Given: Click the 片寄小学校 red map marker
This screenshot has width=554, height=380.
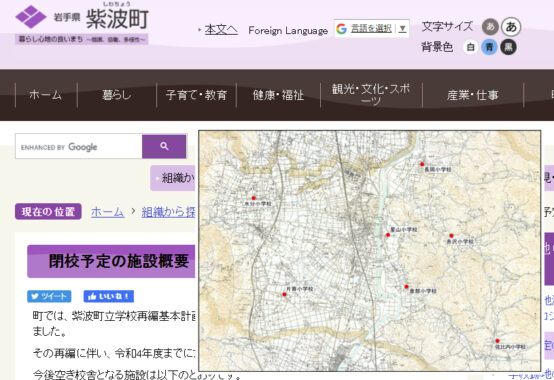Looking at the screenshot, I should click(284, 295).
